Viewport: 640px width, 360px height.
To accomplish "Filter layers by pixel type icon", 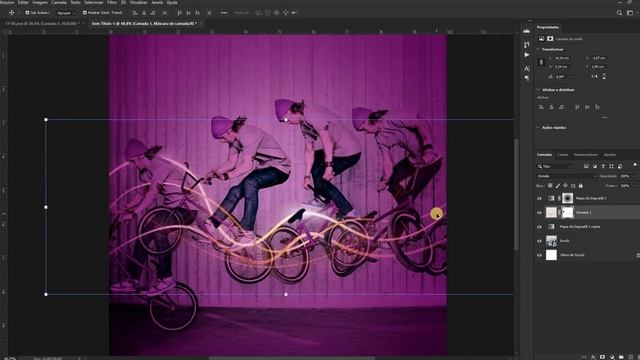I will (586, 167).
